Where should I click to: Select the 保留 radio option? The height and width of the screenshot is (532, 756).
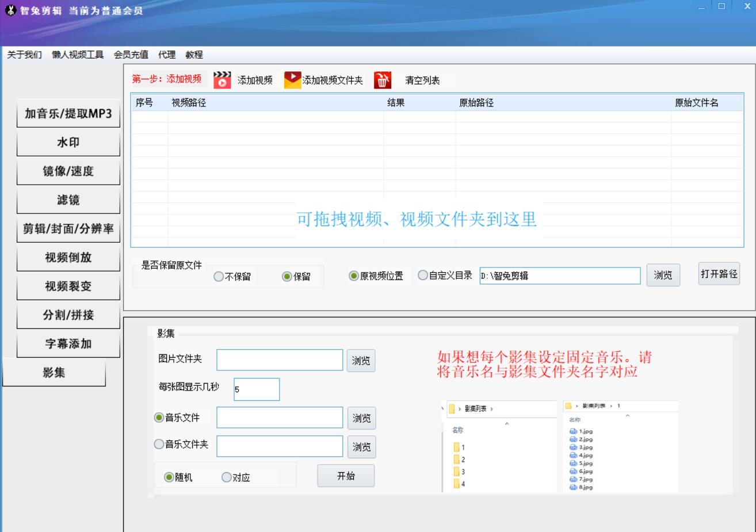tap(296, 277)
